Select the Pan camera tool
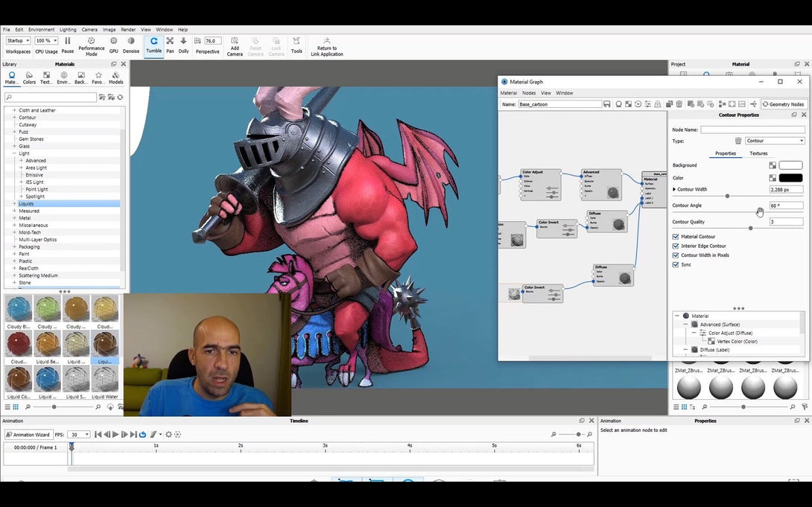The height and width of the screenshot is (507, 812). click(x=170, y=45)
